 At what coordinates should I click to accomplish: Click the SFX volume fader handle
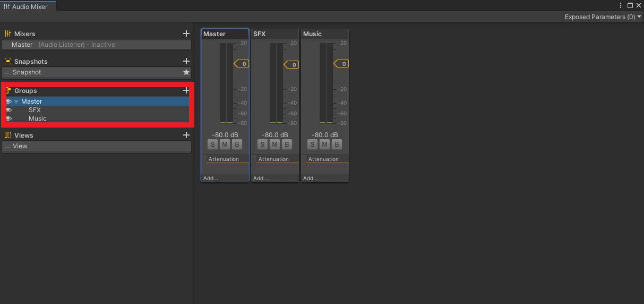[291, 64]
